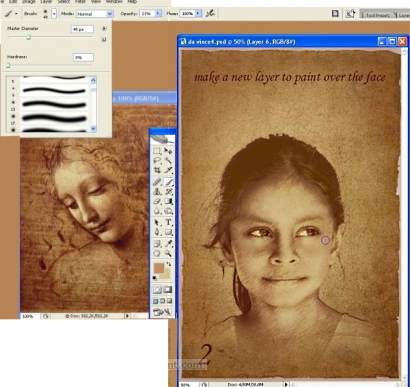Open the foreground color swatch
Screen dimensions: 410x387
tap(159, 268)
